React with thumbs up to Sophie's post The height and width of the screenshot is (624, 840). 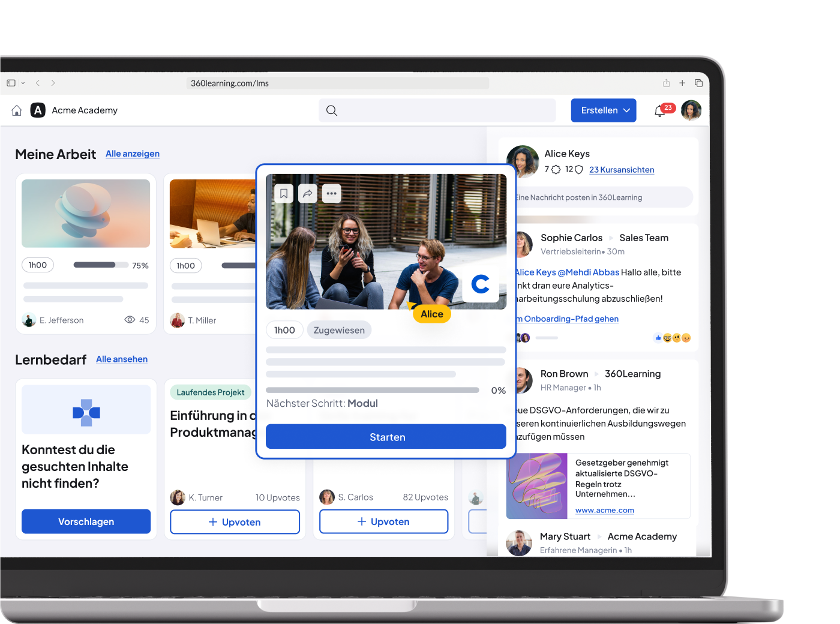point(658,337)
